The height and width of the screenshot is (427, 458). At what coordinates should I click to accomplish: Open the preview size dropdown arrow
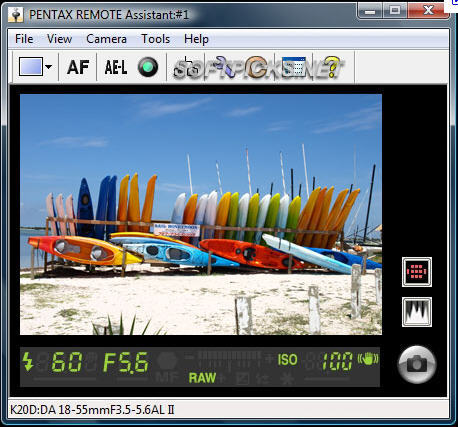click(x=48, y=67)
